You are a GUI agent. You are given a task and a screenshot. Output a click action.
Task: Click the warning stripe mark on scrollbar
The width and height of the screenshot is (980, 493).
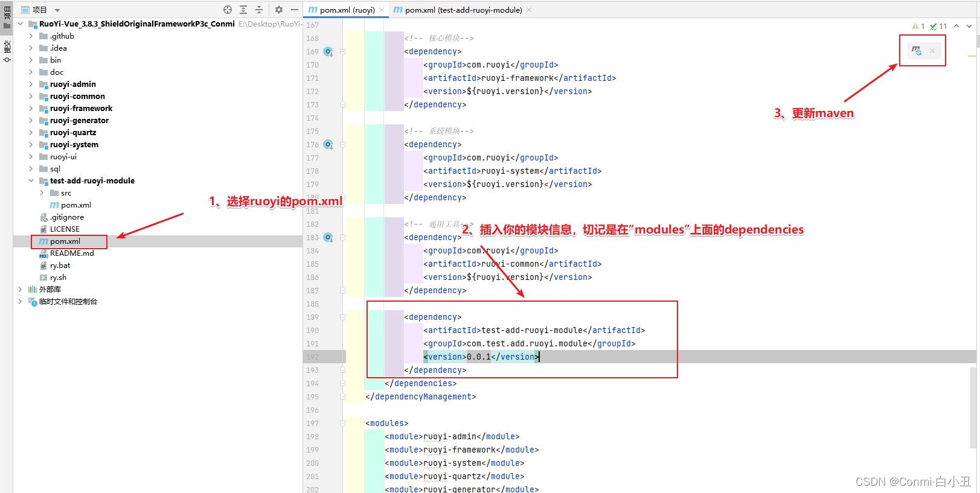click(972, 56)
